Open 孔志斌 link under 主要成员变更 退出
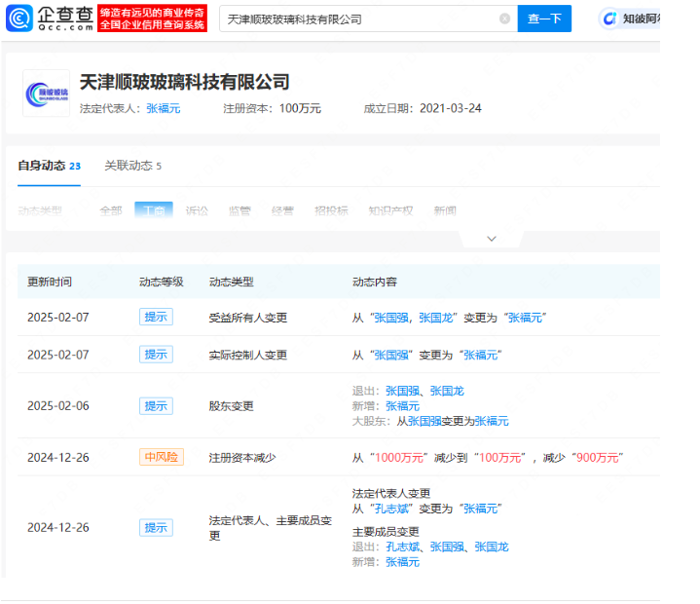 (402, 547)
